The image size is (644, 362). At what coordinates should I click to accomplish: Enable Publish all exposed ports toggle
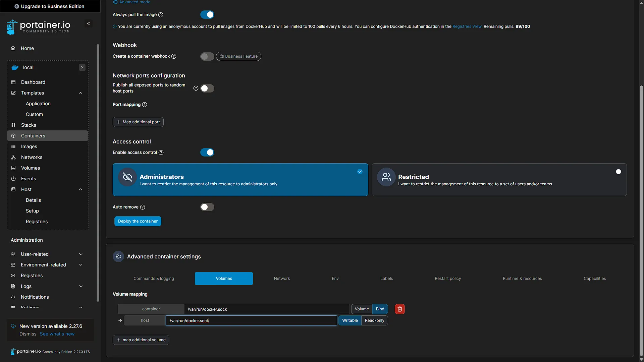[x=207, y=88]
